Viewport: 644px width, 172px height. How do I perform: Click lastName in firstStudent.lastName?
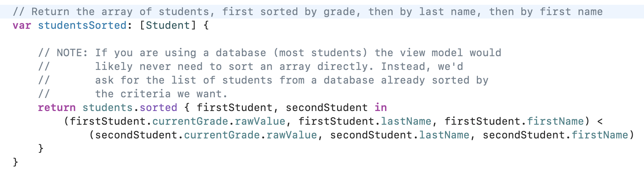click(406, 121)
